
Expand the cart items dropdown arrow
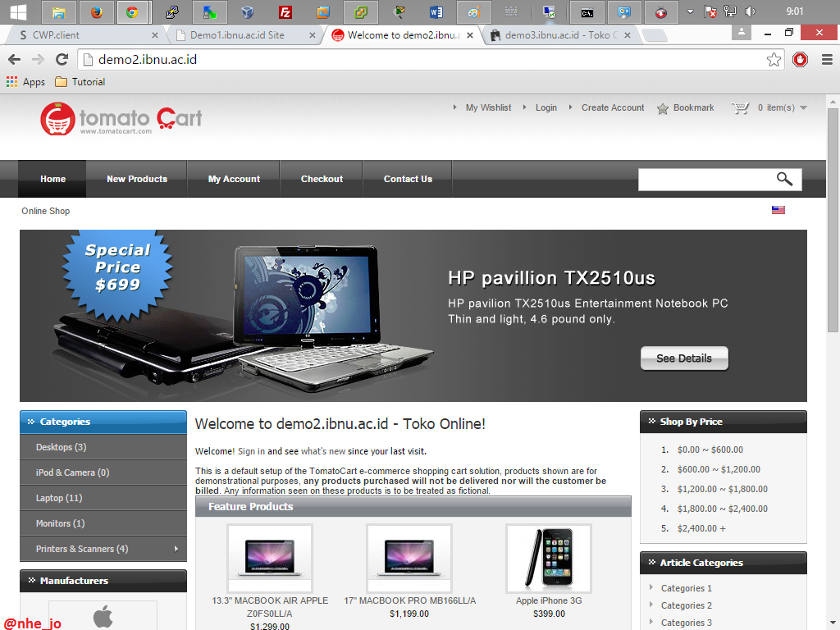[x=804, y=107]
